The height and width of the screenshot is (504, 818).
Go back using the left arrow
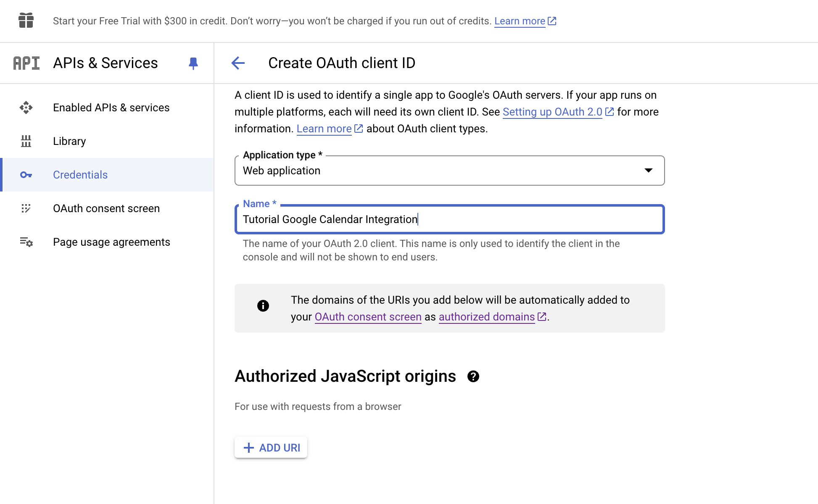tap(238, 63)
